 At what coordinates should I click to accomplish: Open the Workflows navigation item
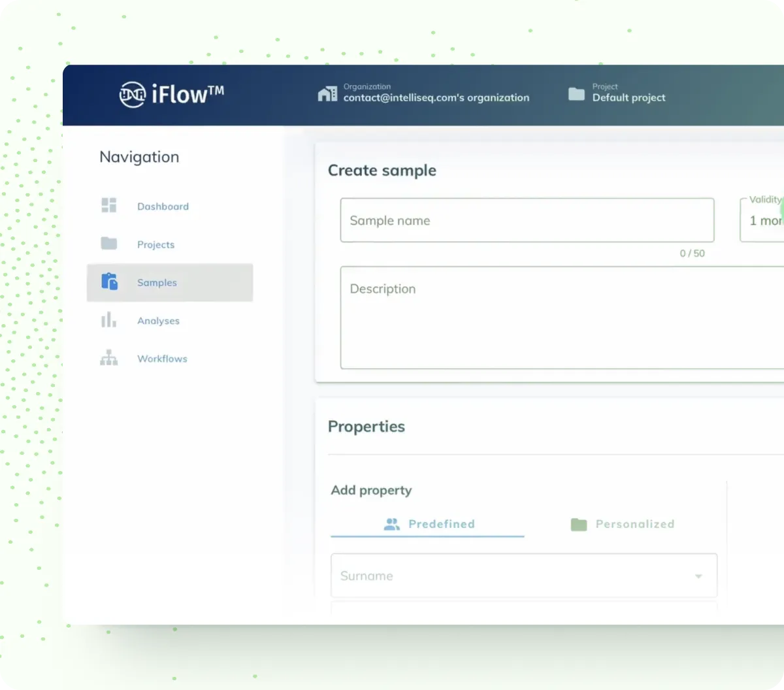(x=170, y=358)
